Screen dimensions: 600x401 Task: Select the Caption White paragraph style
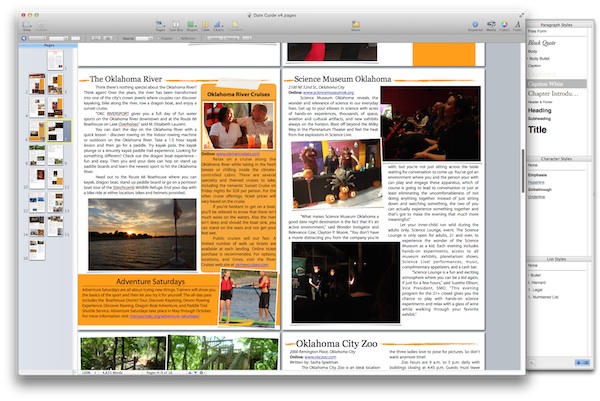pyautogui.click(x=556, y=84)
